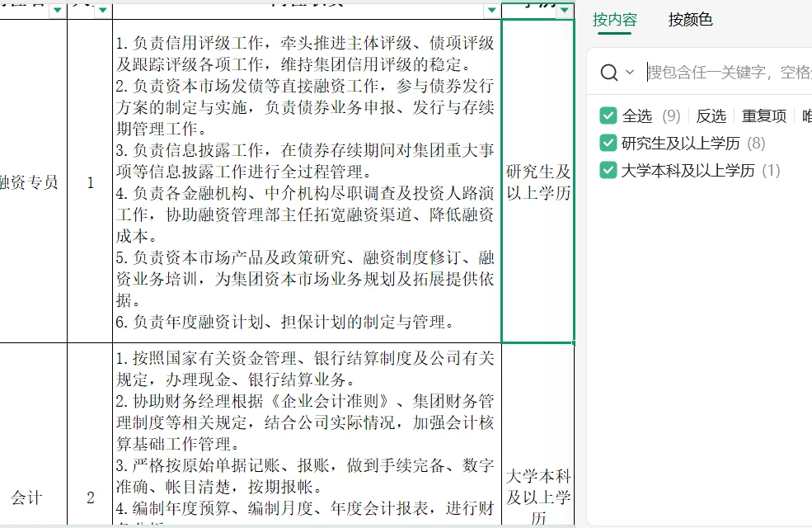Uncheck 研究生及以上学历 filter option
Image resolution: width=812 pixels, height=528 pixels.
(608, 143)
